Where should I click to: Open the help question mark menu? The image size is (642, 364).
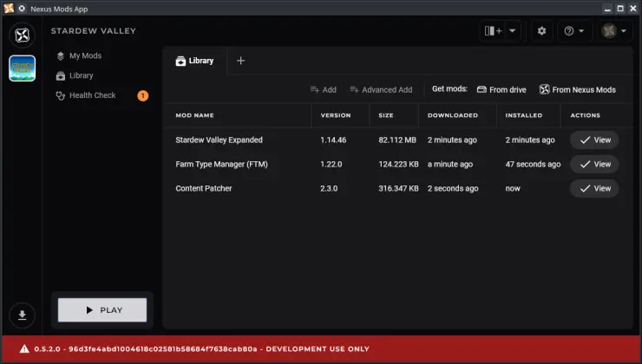tap(573, 31)
